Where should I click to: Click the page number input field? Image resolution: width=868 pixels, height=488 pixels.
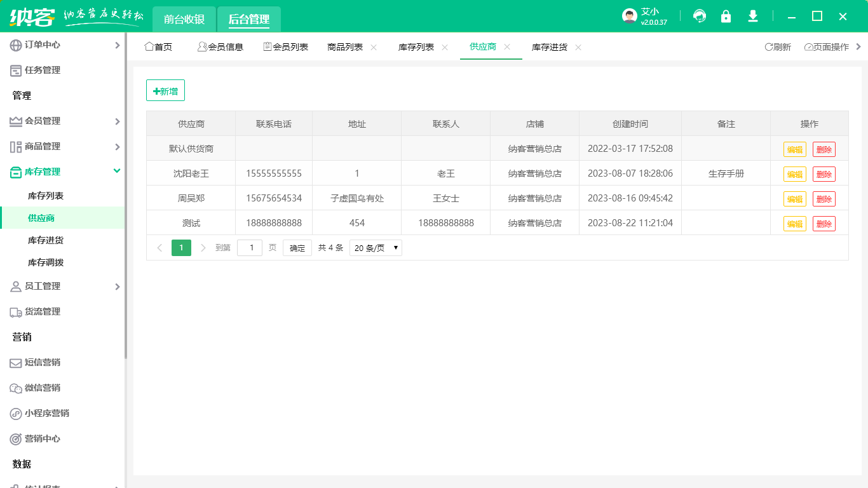(249, 248)
